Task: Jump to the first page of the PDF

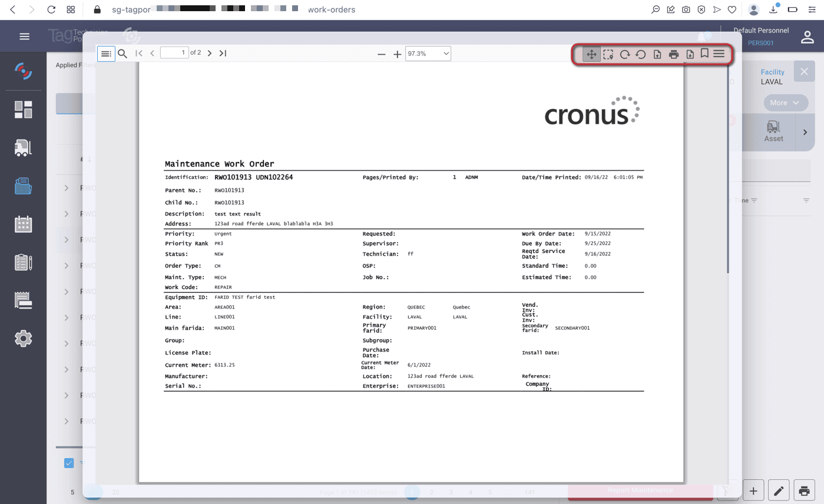Action: click(x=139, y=54)
